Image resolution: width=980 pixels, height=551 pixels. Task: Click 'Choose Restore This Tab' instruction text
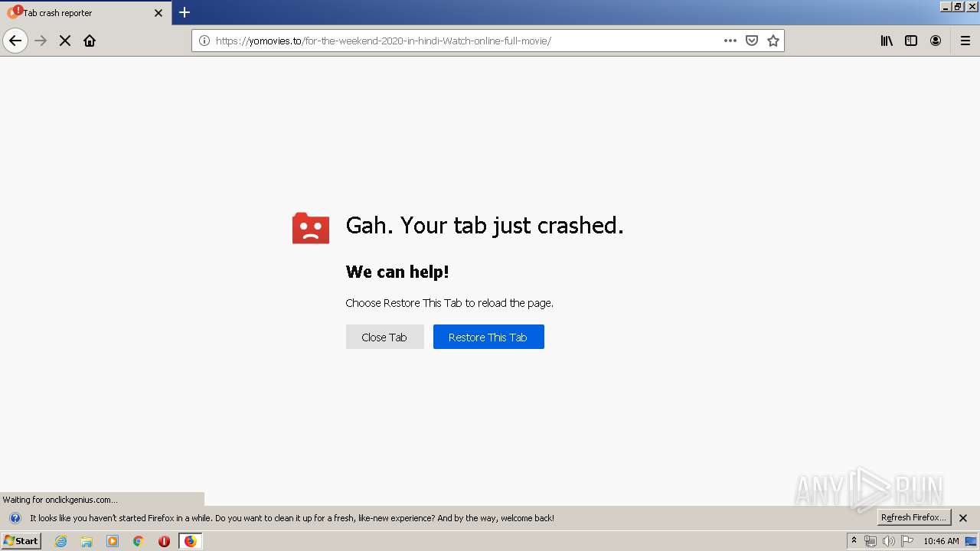(449, 303)
